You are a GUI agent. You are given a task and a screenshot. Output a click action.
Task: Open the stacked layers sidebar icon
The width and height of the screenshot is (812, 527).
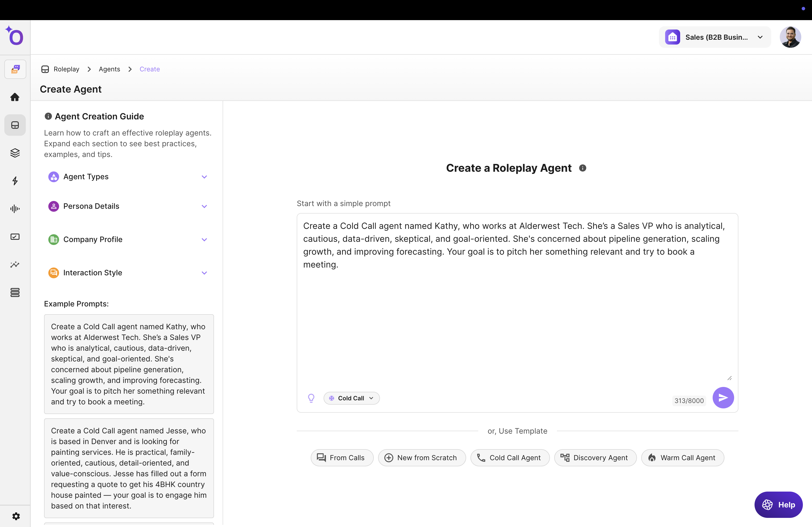(15, 153)
